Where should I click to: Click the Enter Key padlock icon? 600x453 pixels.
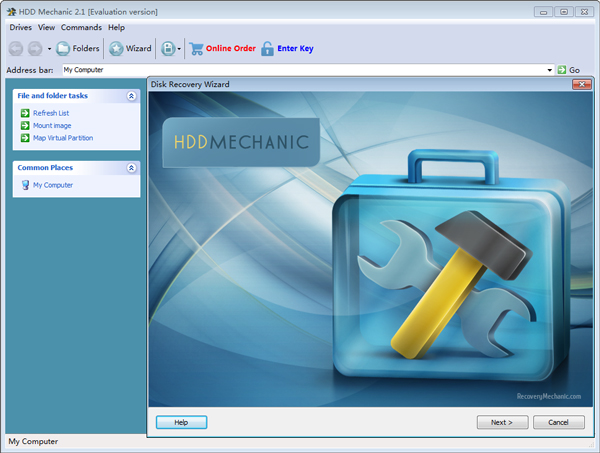(267, 49)
